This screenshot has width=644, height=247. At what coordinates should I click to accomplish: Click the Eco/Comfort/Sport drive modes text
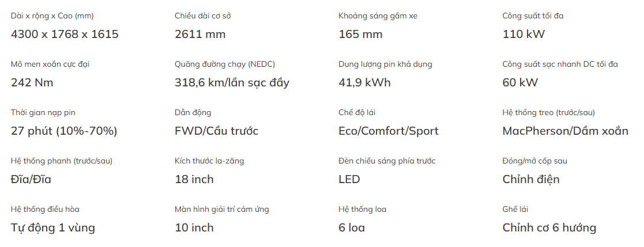[x=389, y=131]
